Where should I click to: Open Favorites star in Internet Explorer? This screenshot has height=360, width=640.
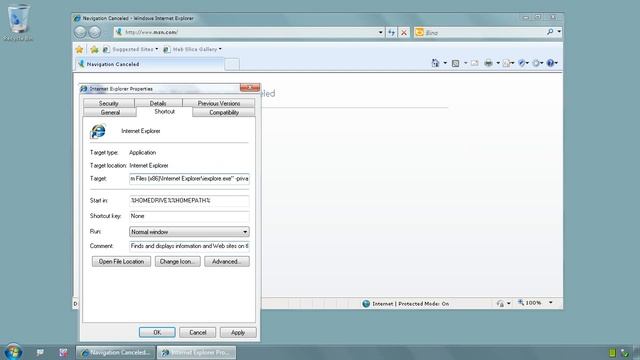tap(79, 49)
